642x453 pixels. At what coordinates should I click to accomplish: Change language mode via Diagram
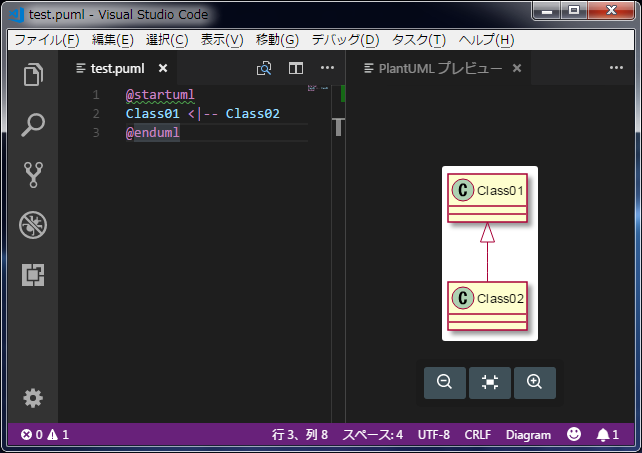[528, 435]
